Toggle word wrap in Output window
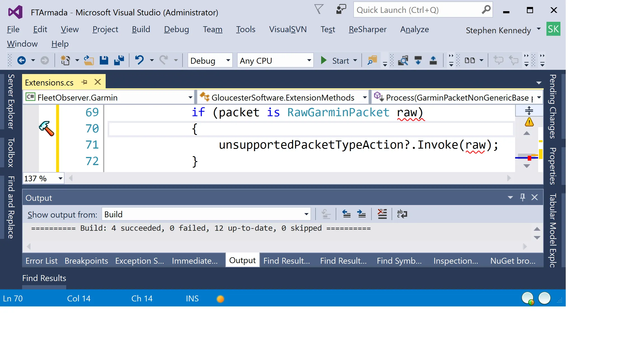Screen dimensions: 644x362 coord(402,214)
